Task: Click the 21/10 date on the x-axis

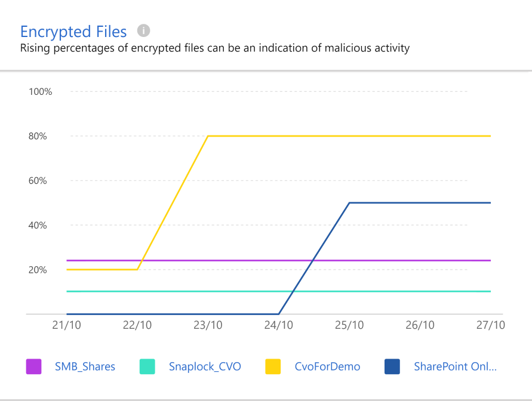Action: (67, 325)
